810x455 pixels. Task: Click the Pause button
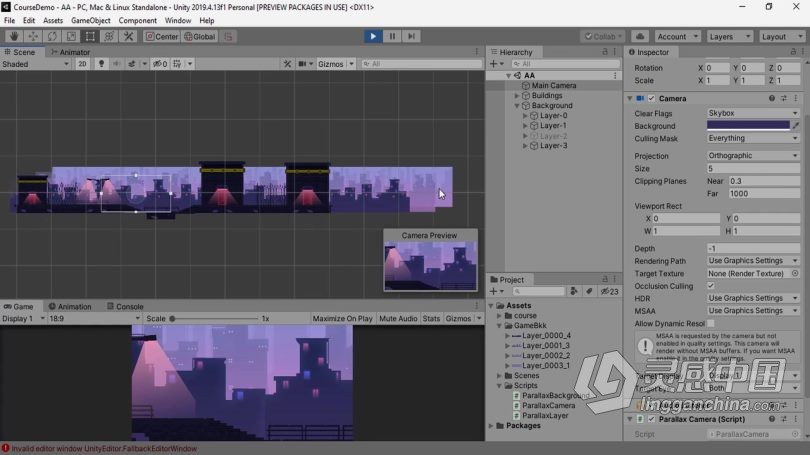coord(392,36)
